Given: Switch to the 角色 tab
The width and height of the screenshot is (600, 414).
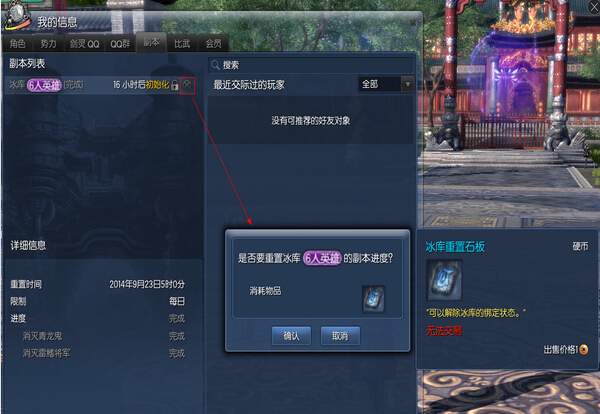Looking at the screenshot, I should tap(18, 44).
